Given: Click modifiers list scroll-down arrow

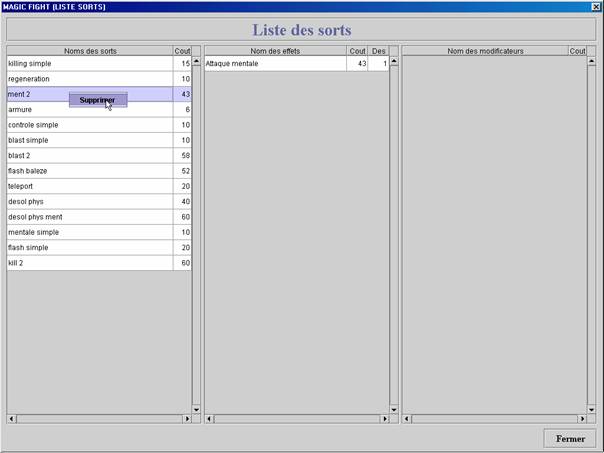Looking at the screenshot, I should coord(592,409).
